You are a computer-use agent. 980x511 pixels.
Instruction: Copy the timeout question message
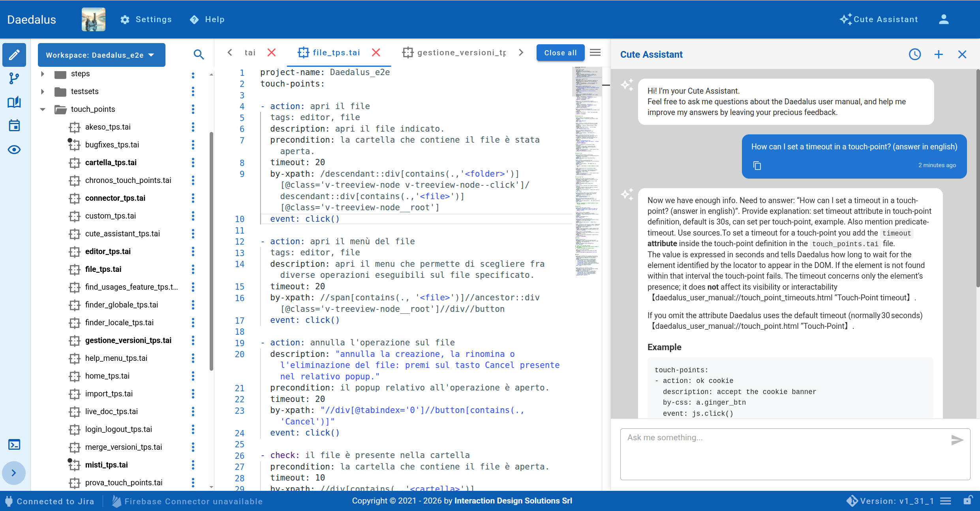757,166
